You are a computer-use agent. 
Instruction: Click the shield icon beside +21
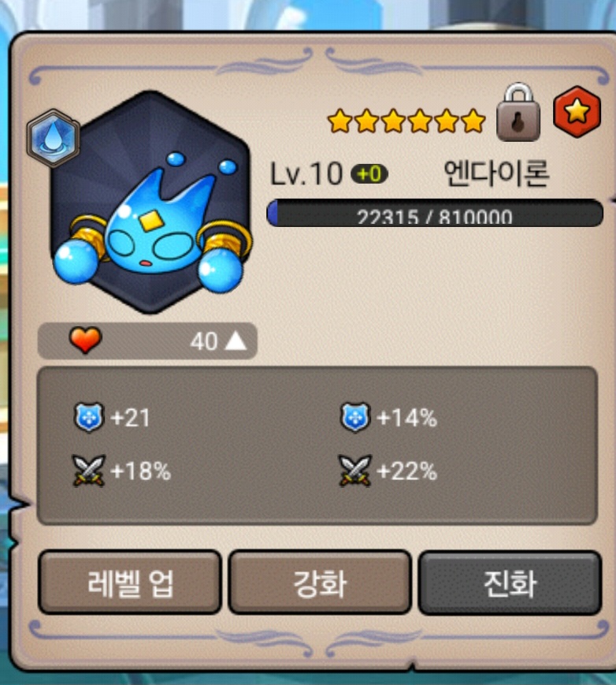tap(89, 417)
